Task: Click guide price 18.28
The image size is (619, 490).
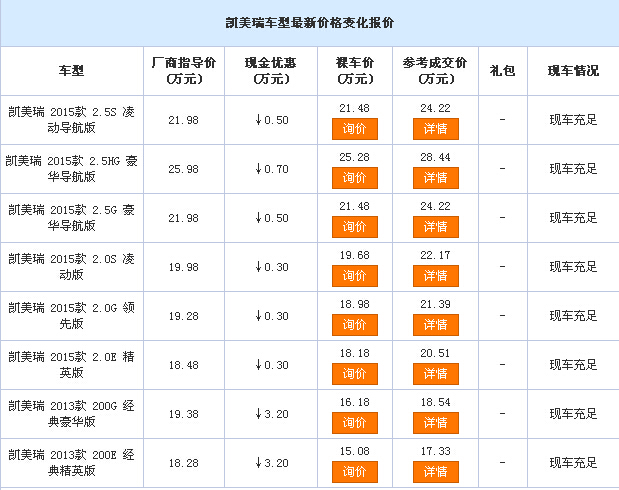Action: [x=184, y=463]
